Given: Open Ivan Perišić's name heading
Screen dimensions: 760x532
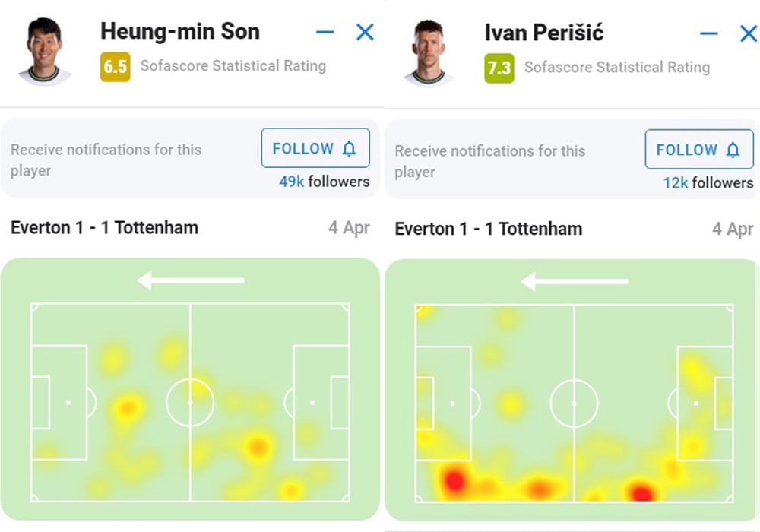Looking at the screenshot, I should click(x=544, y=33).
